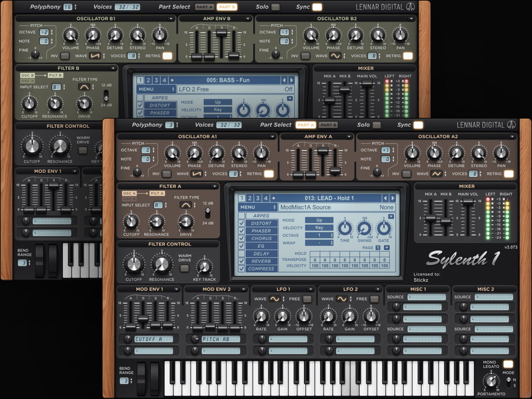The width and height of the screenshot is (532, 399).
Task: Switch to PART B in front window
Action: click(x=328, y=125)
